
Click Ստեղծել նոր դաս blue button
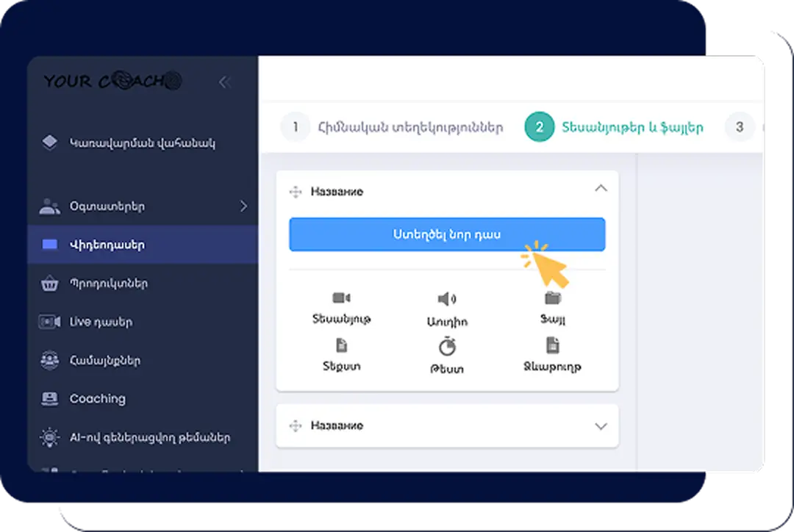tap(447, 234)
